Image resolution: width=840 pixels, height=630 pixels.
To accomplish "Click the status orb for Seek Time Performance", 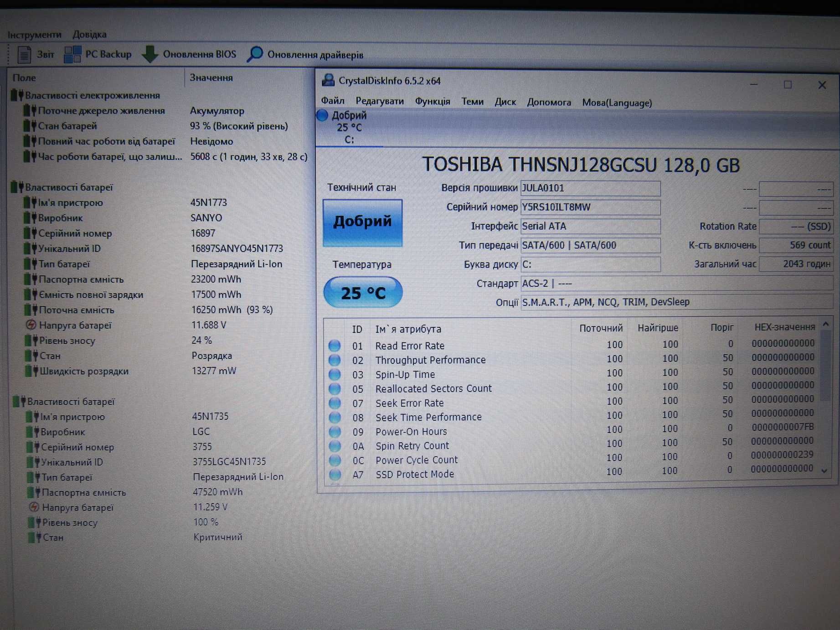I will (335, 417).
